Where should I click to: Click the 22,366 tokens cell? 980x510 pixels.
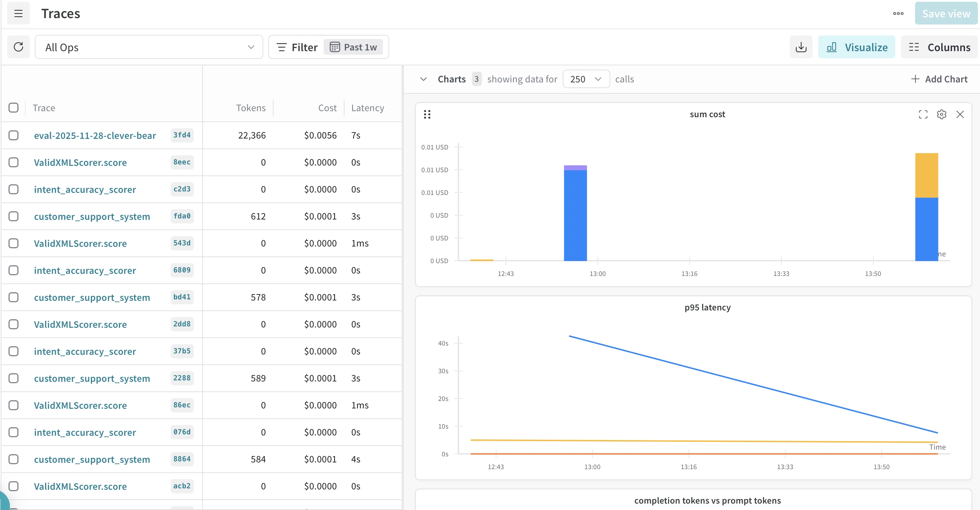(252, 135)
